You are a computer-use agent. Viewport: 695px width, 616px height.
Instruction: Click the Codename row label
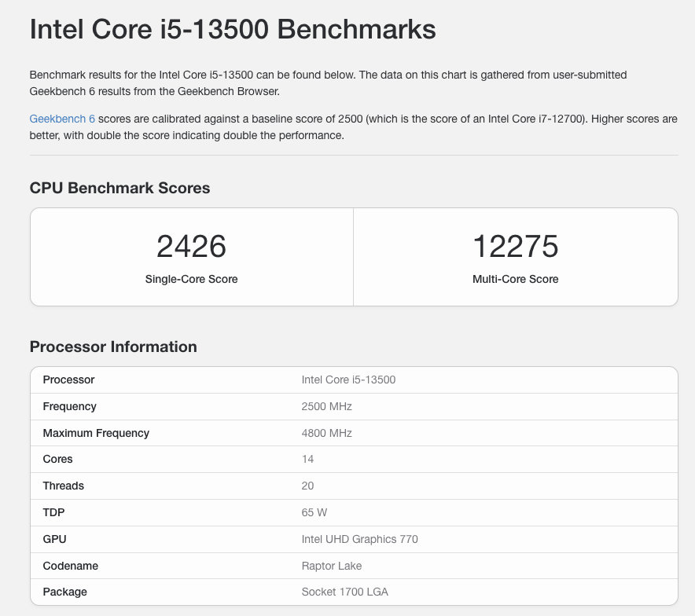[71, 566]
